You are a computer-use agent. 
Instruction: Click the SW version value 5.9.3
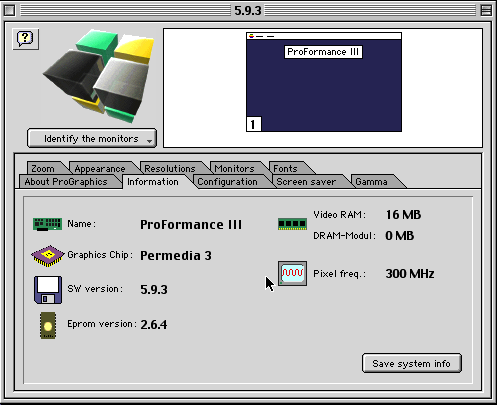click(154, 289)
